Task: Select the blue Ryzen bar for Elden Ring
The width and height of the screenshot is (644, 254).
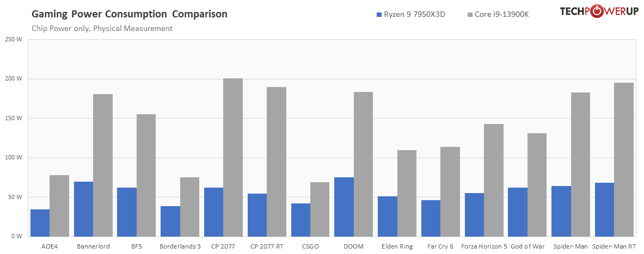Action: point(387,216)
